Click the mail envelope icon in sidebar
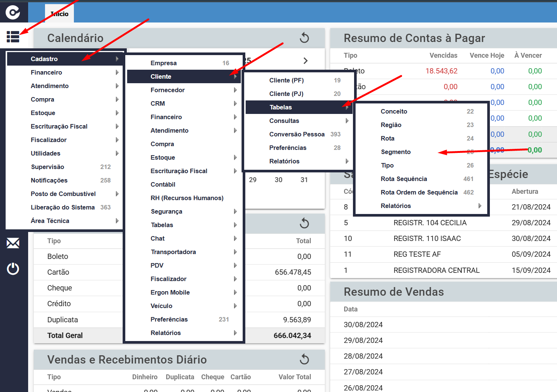Image resolution: width=557 pixels, height=392 pixels. click(13, 243)
